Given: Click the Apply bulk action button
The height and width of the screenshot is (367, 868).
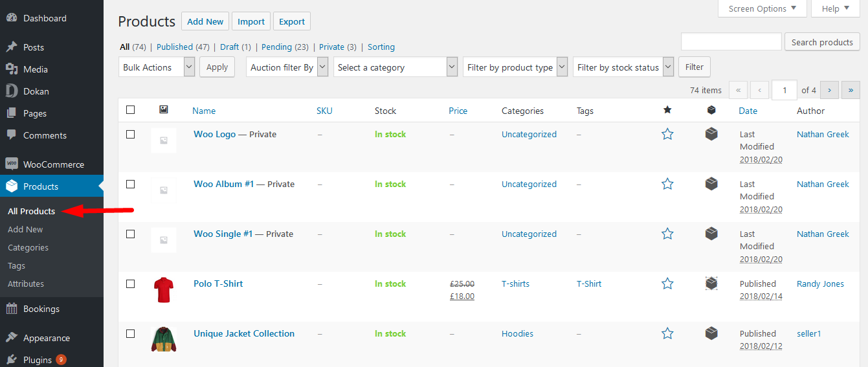Looking at the screenshot, I should (x=217, y=67).
